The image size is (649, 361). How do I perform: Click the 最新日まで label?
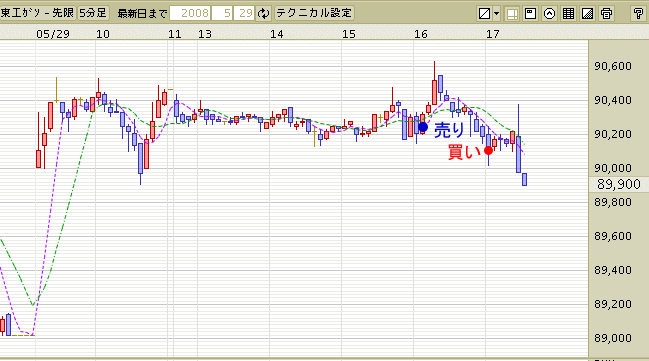142,14
